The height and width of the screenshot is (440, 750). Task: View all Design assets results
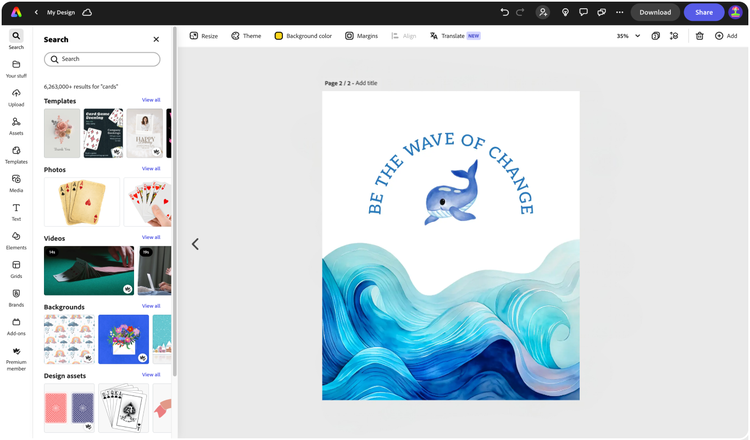point(151,374)
